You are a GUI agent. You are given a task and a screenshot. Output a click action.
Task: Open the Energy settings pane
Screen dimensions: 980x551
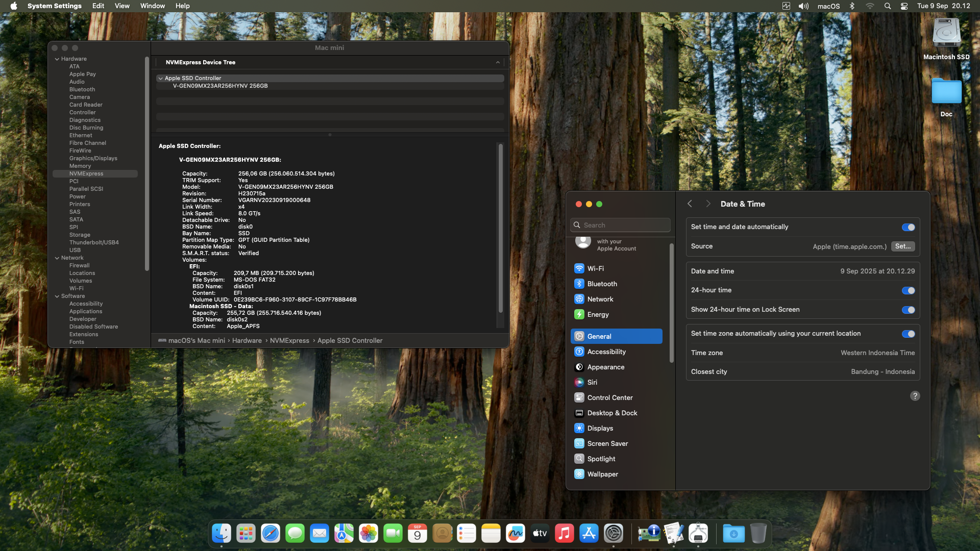point(616,314)
